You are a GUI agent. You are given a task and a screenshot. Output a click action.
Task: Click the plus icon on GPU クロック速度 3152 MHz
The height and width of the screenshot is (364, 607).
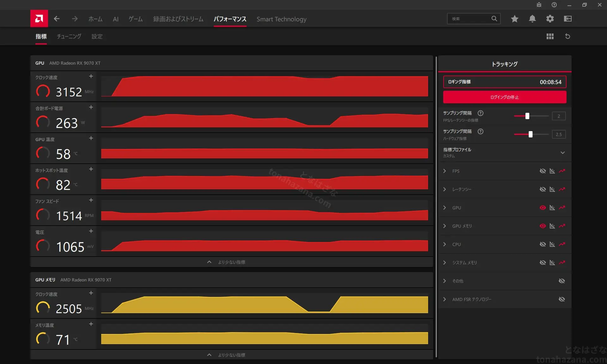point(91,76)
